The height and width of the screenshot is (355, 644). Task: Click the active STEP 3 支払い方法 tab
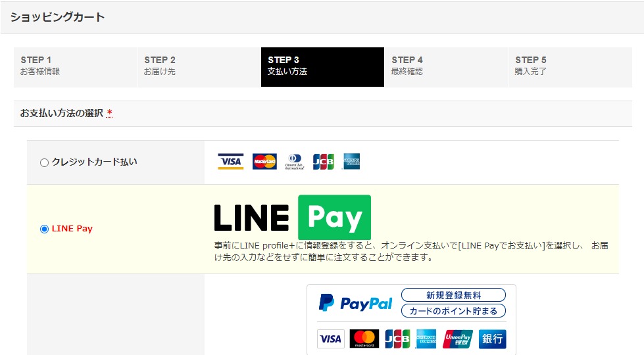[322, 67]
